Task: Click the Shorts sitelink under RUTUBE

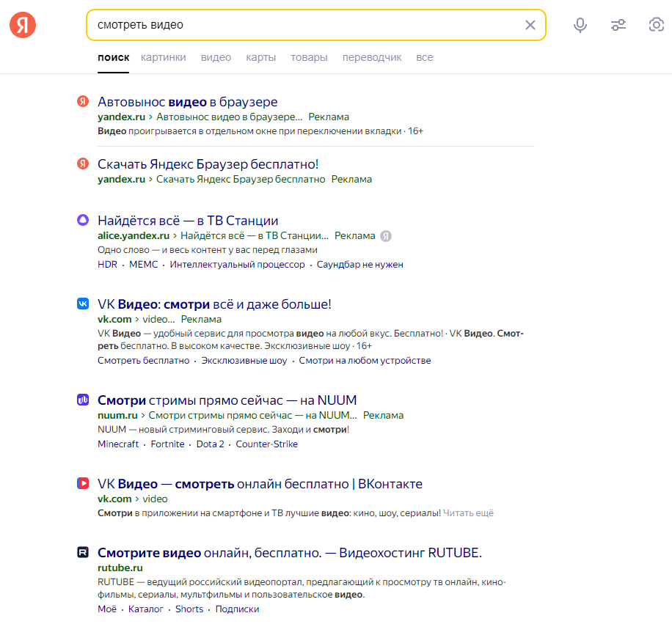Action: [189, 609]
